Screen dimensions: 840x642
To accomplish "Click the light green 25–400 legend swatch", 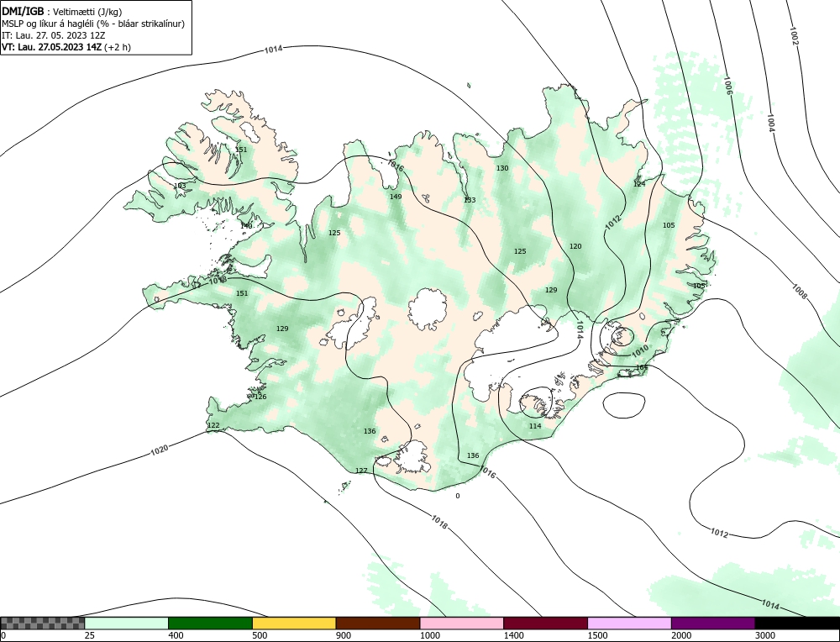I will pos(127,623).
